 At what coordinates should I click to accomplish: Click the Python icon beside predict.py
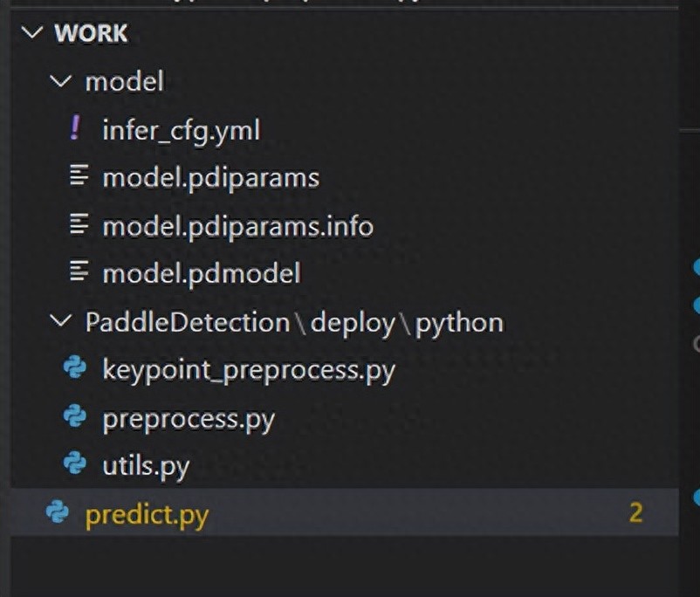[58, 513]
